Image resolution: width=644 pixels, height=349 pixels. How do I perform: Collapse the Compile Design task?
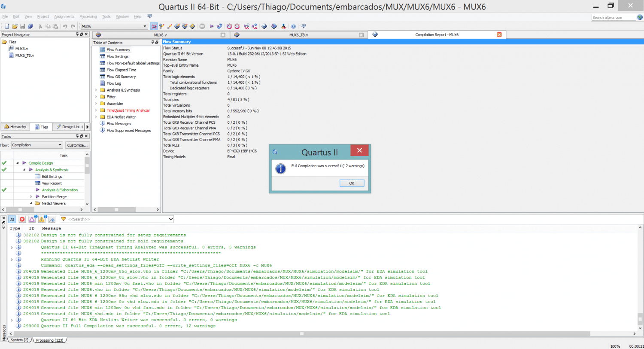pyautogui.click(x=18, y=163)
